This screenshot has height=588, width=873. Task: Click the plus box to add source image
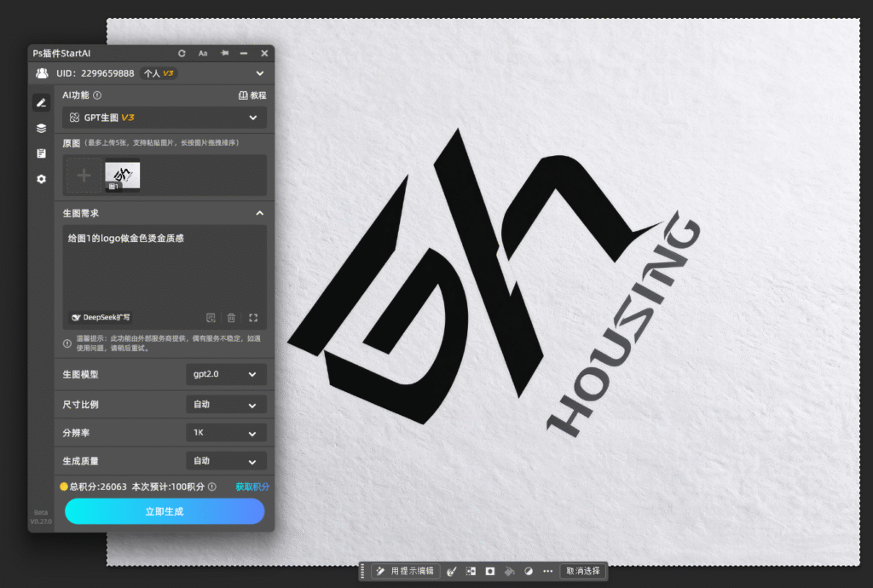tap(84, 176)
